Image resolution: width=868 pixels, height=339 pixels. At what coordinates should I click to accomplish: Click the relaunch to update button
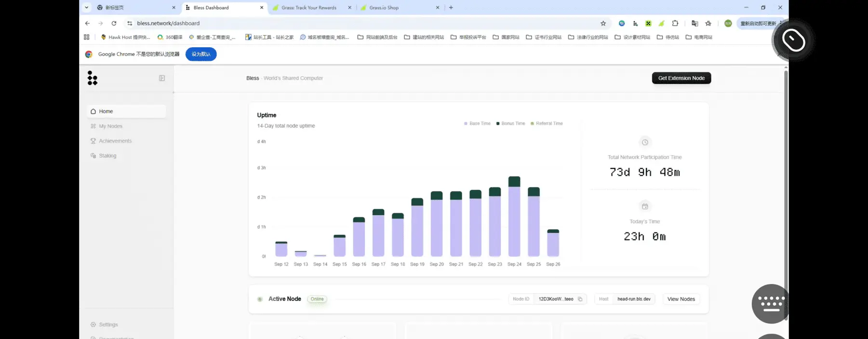[760, 23]
